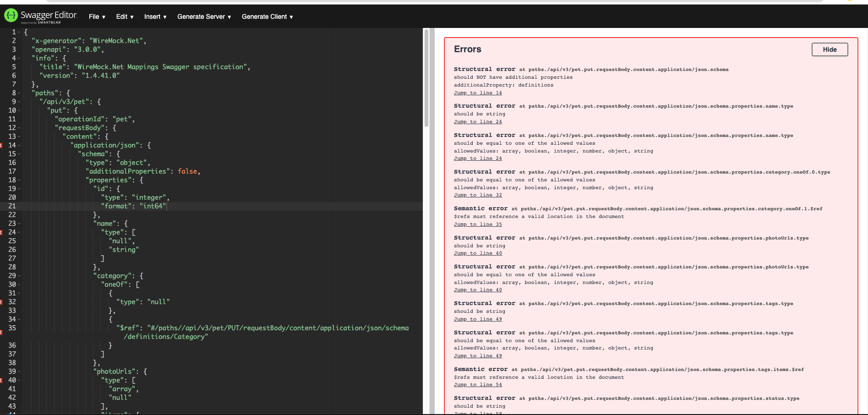Click error marker icon at line 40

(1, 380)
